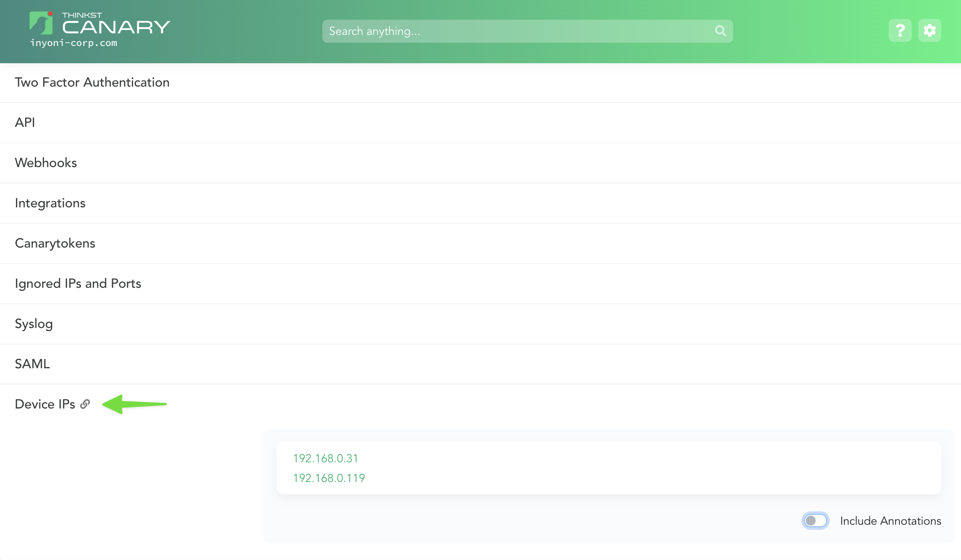
Task: Open the SAML configuration section
Action: point(32,364)
